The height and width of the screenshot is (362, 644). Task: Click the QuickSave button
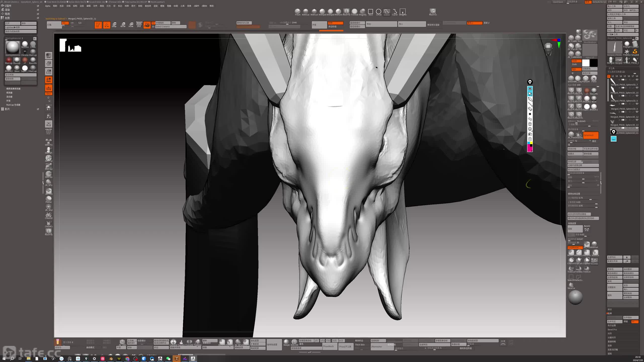point(558,2)
